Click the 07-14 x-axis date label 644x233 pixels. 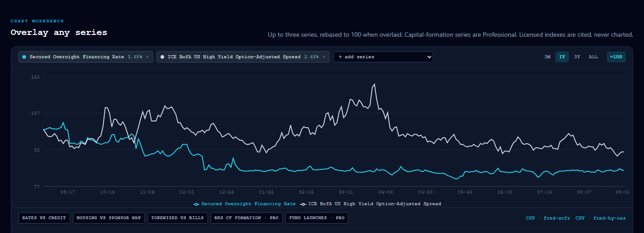click(545, 192)
